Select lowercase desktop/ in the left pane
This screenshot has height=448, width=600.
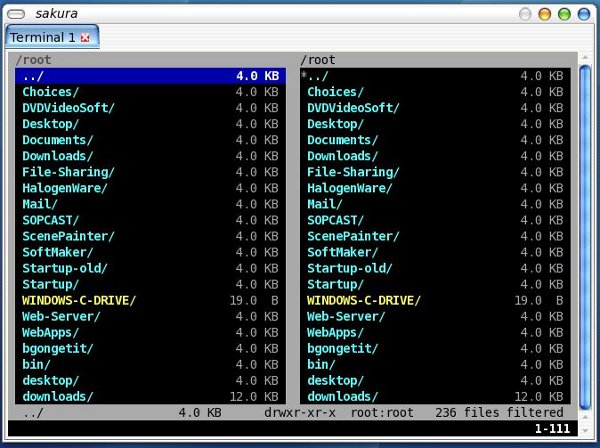(150, 381)
